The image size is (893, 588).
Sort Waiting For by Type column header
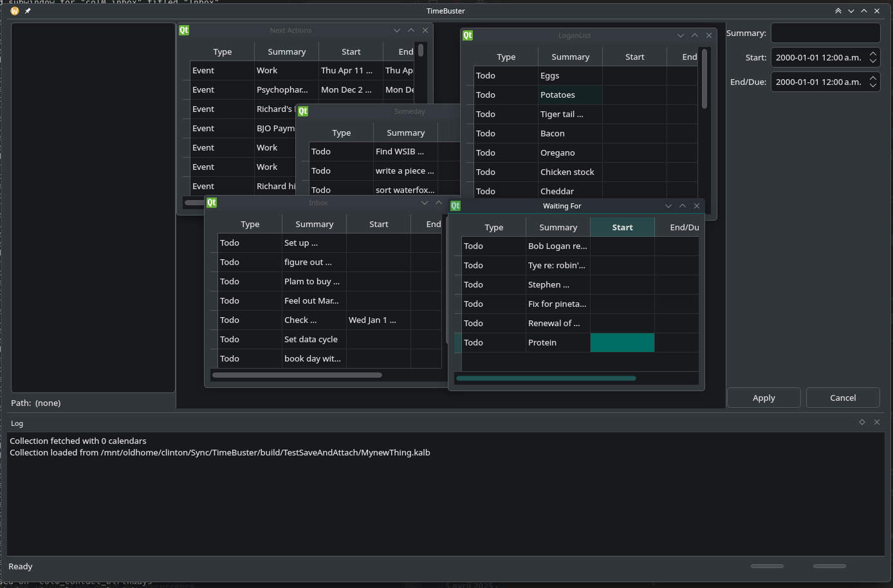tap(493, 227)
